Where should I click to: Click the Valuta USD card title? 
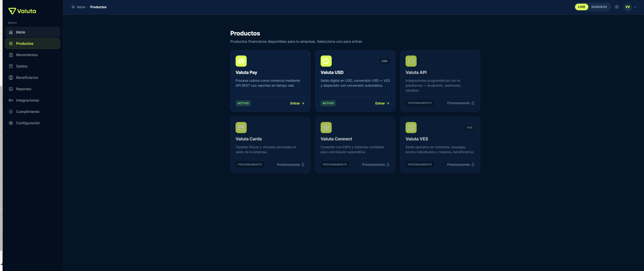[332, 73]
